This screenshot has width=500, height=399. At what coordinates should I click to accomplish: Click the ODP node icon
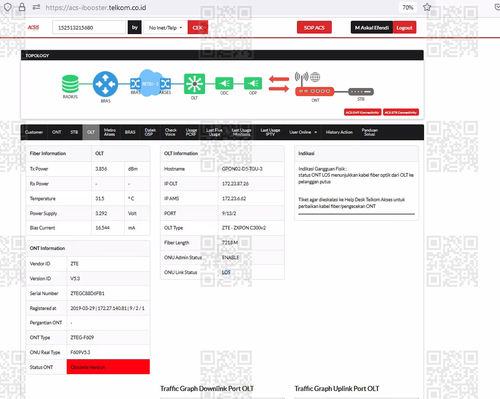pos(253,83)
